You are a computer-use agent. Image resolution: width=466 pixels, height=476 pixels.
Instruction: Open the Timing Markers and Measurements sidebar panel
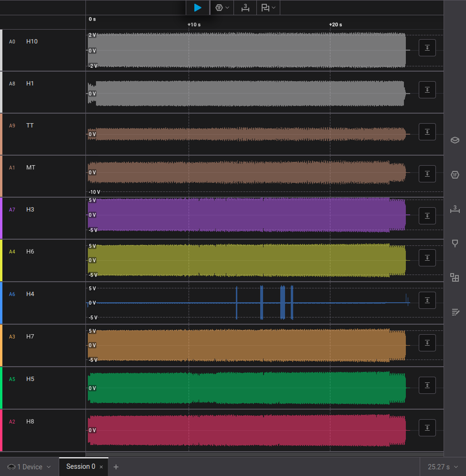(x=455, y=209)
